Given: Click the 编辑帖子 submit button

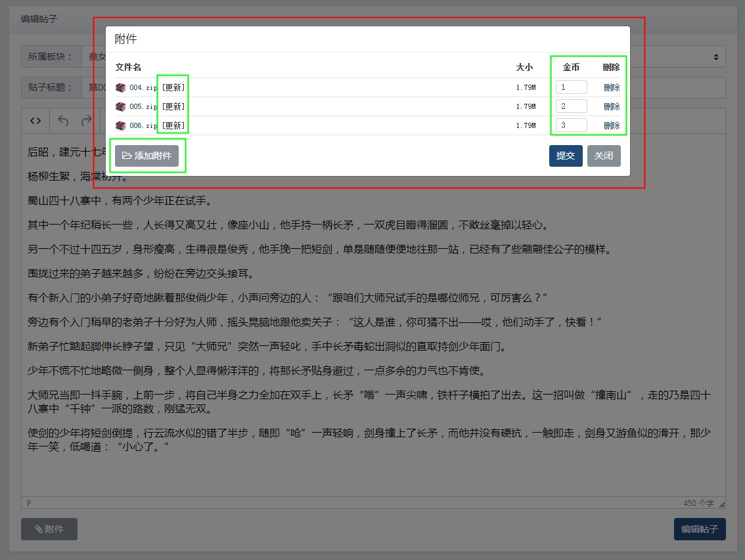Looking at the screenshot, I should click(x=700, y=529).
